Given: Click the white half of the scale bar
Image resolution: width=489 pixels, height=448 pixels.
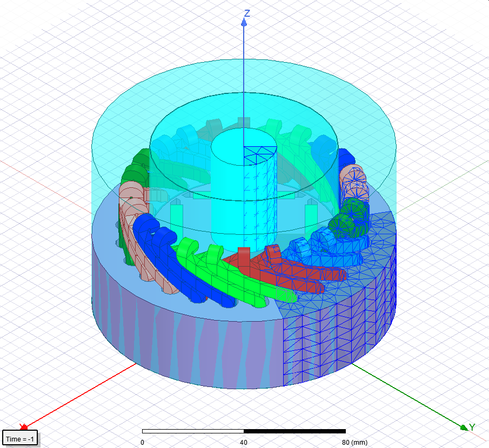Looking at the screenshot, I should 193,431.
